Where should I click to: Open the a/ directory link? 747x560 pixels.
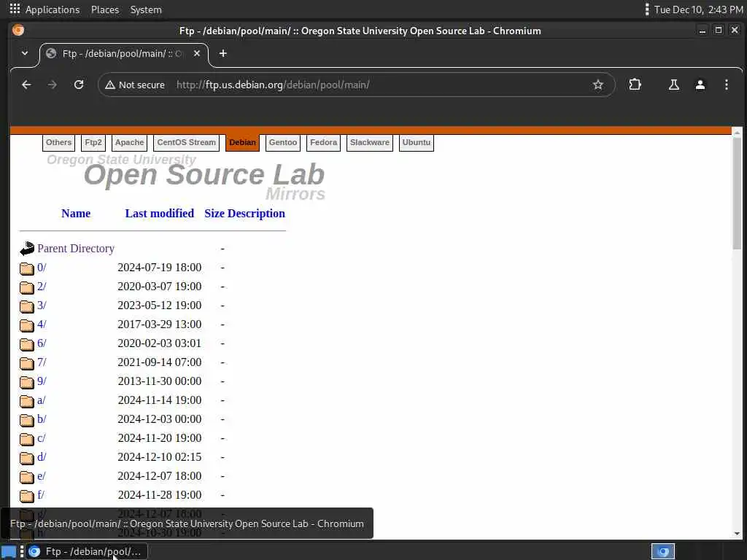tap(42, 400)
